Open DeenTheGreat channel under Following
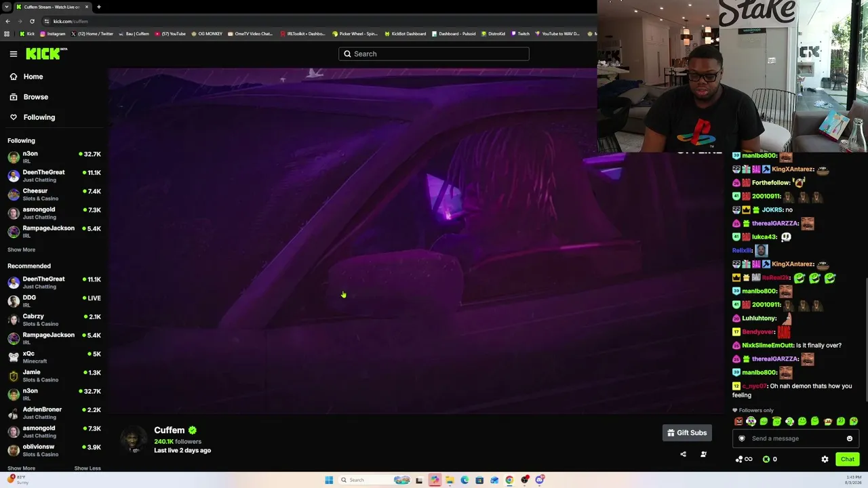This screenshot has width=868, height=488. coord(54,176)
